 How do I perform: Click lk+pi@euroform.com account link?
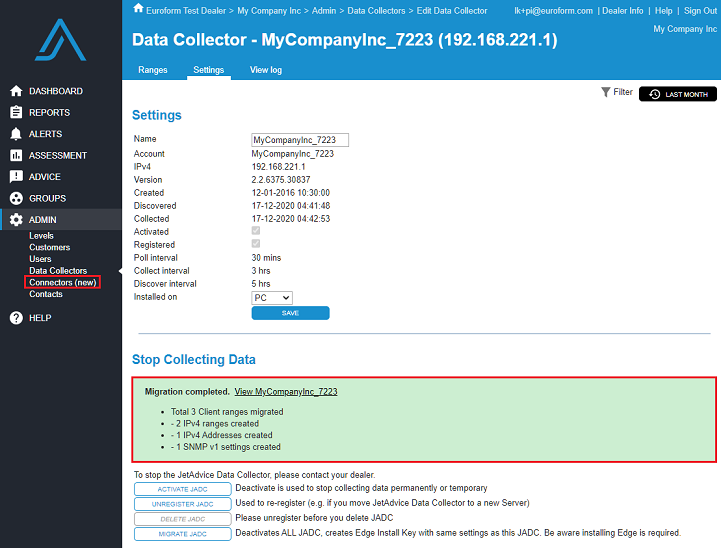pos(553,11)
